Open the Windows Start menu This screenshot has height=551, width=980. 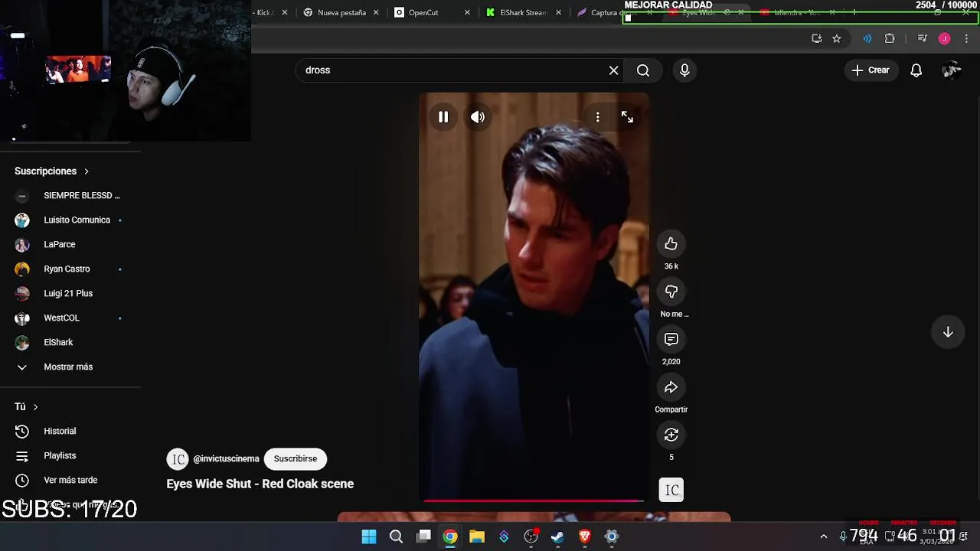click(x=369, y=536)
